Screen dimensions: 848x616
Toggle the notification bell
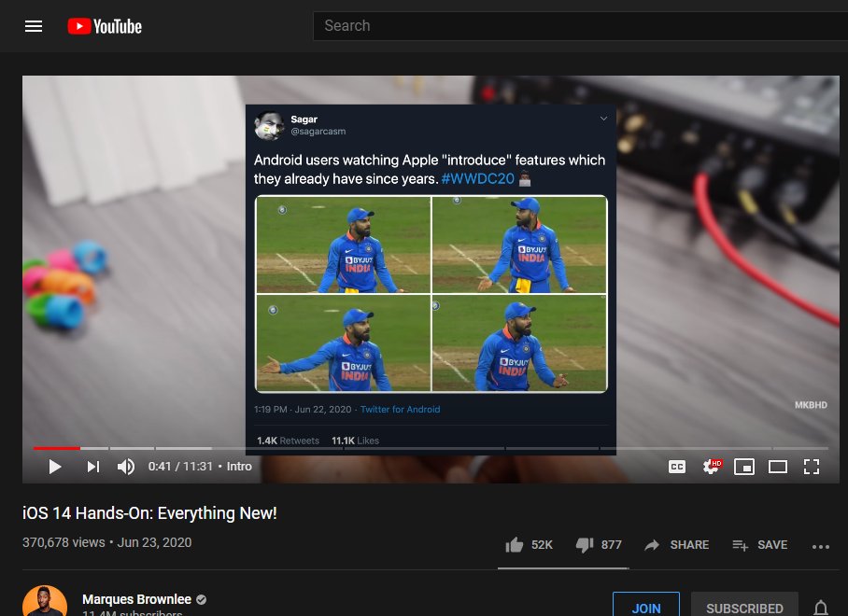pyautogui.click(x=821, y=608)
